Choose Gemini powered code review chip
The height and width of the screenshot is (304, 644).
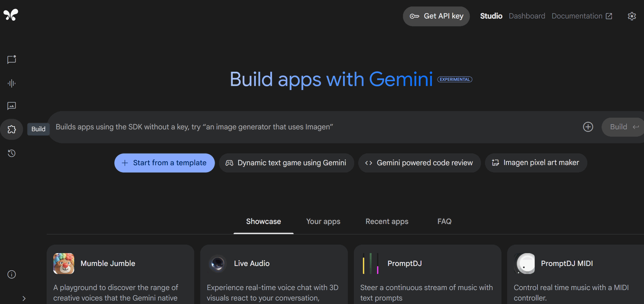[419, 163]
